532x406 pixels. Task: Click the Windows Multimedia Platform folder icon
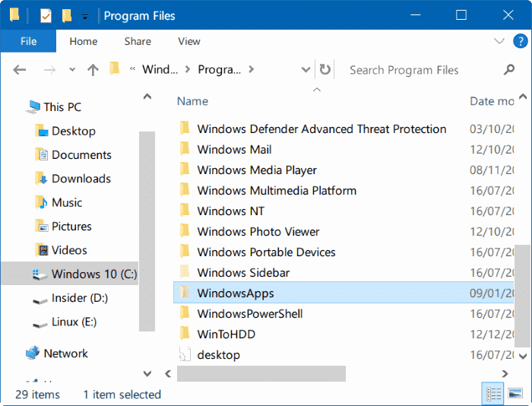(185, 190)
